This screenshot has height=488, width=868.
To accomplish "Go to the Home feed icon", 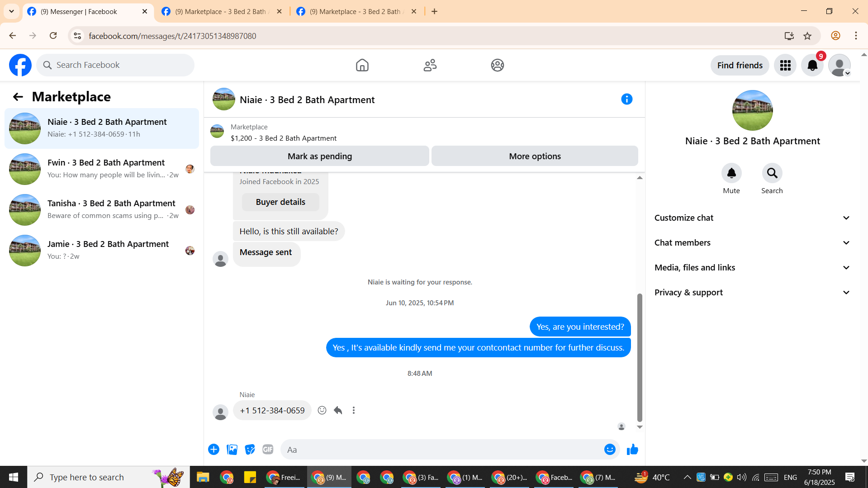I will pos(362,65).
